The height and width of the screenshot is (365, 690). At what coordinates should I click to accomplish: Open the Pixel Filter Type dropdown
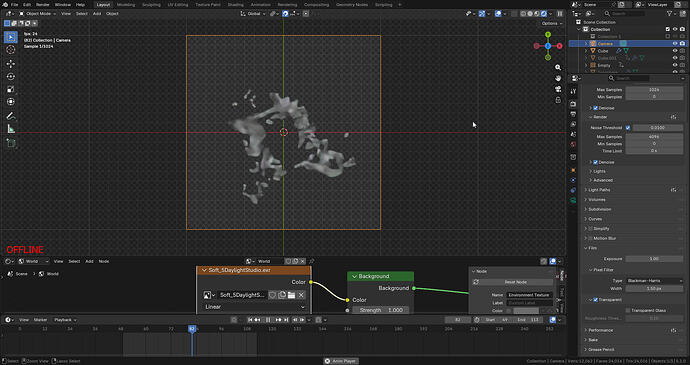coord(654,280)
